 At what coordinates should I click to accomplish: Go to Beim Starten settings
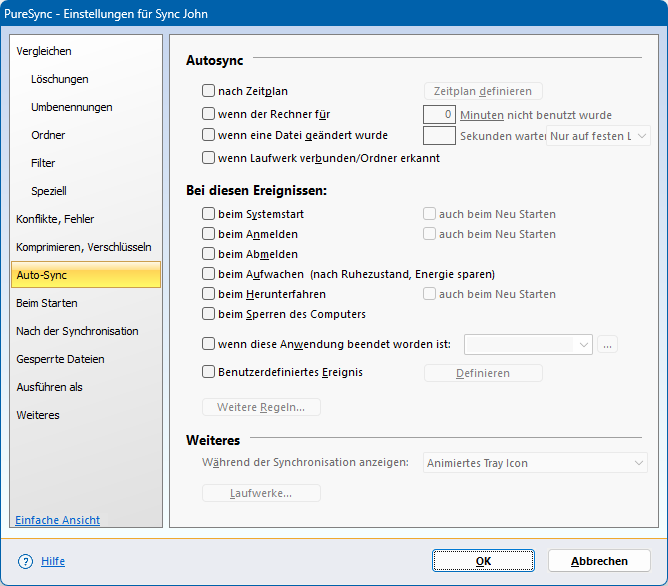tap(86, 303)
